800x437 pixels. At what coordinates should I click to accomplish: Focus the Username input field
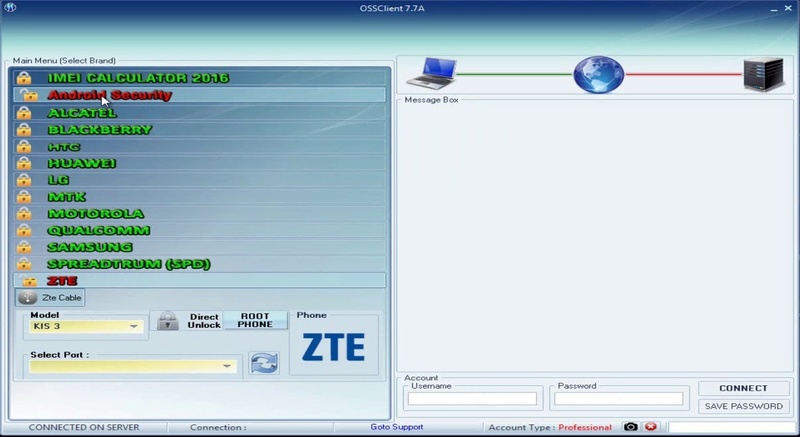472,399
